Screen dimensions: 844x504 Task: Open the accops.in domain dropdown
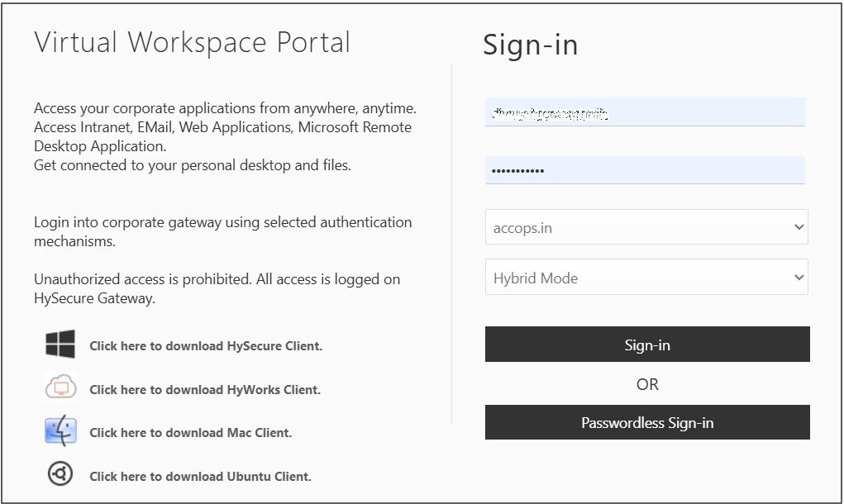pyautogui.click(x=646, y=227)
